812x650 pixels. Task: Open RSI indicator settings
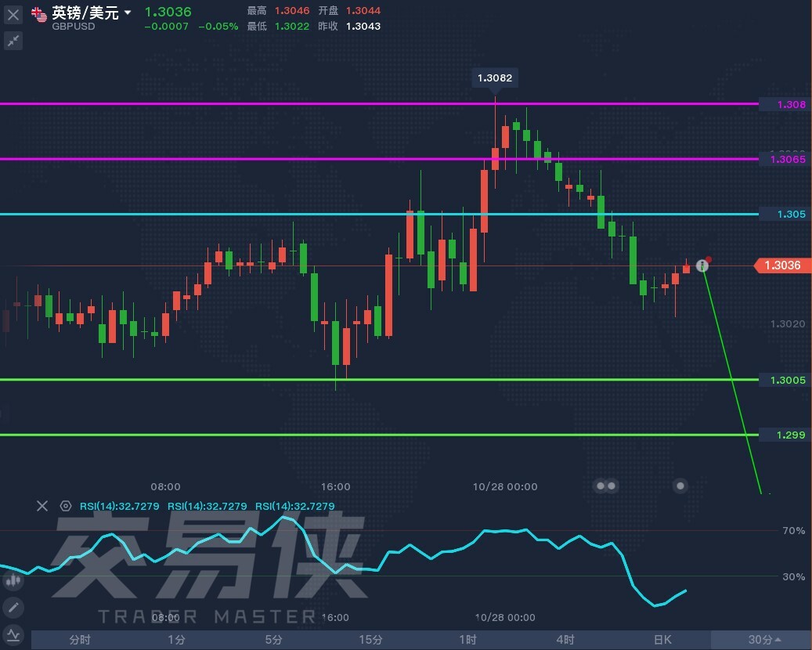click(65, 505)
